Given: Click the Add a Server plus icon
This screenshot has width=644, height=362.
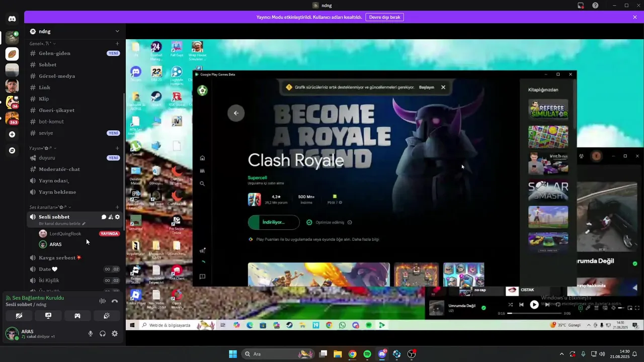Looking at the screenshot, I should coord(12,134).
